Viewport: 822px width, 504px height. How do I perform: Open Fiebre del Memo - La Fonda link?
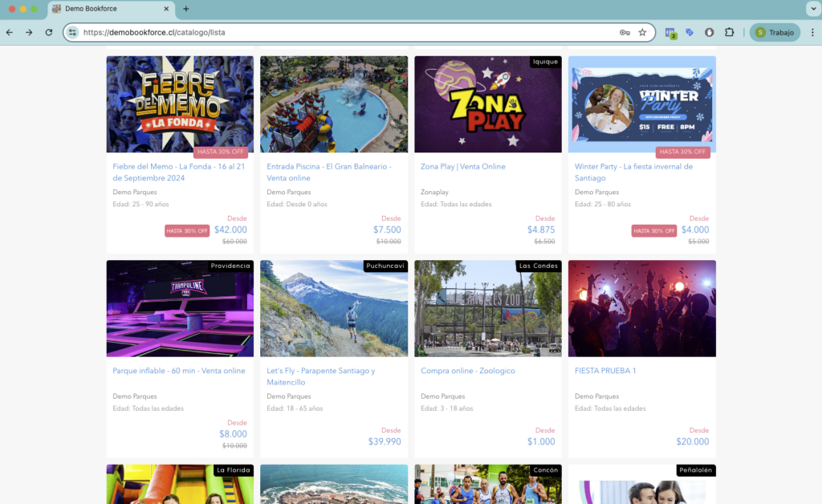tap(179, 173)
